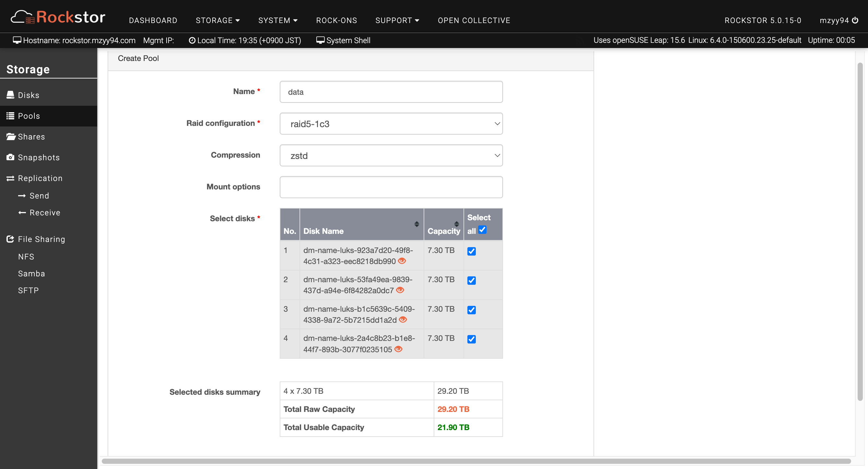Expand the STORAGE menu in navbar

tap(218, 20)
